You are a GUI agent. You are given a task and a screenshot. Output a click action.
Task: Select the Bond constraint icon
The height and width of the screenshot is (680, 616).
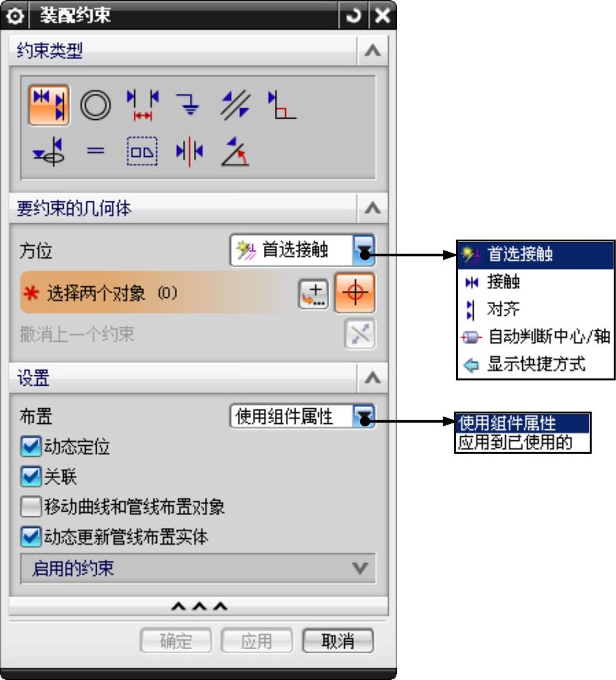(x=142, y=151)
